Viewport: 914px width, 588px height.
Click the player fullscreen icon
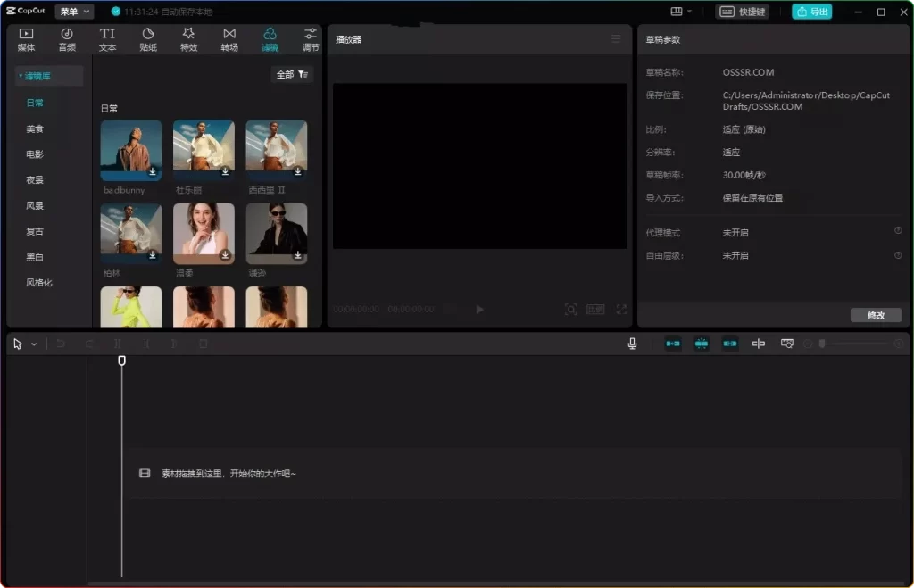point(621,310)
